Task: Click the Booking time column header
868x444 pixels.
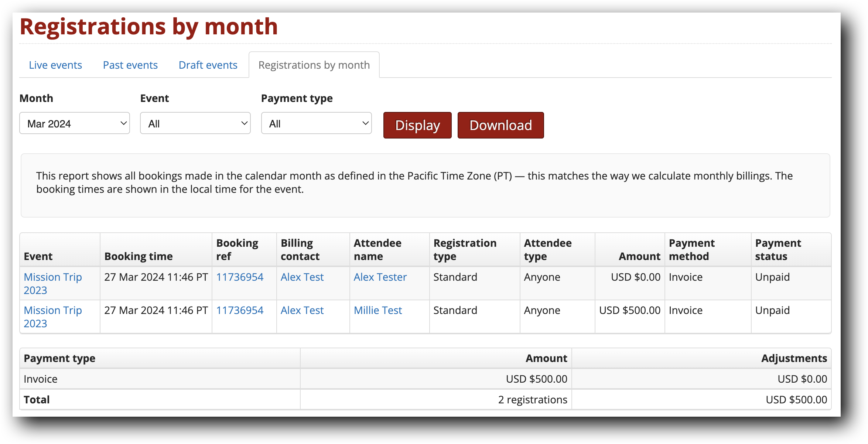Action: [x=138, y=256]
